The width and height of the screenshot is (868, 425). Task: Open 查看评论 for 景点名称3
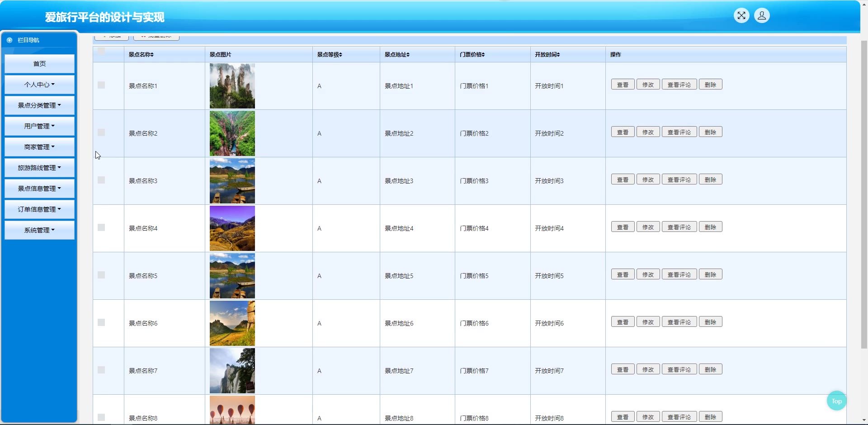click(x=679, y=179)
